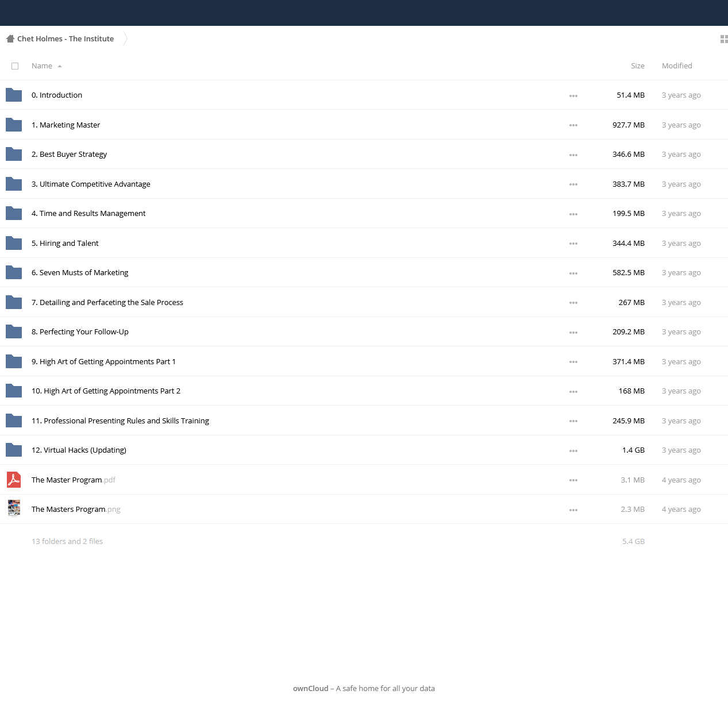The width and height of the screenshot is (728, 706).
Task: Click folder icon for 12. Virtual Hacks
Action: click(x=14, y=450)
